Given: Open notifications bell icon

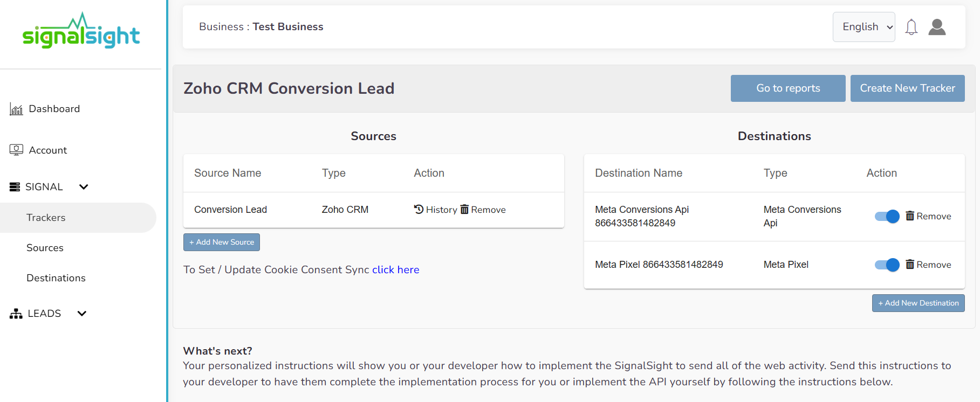Looking at the screenshot, I should click(x=912, y=27).
